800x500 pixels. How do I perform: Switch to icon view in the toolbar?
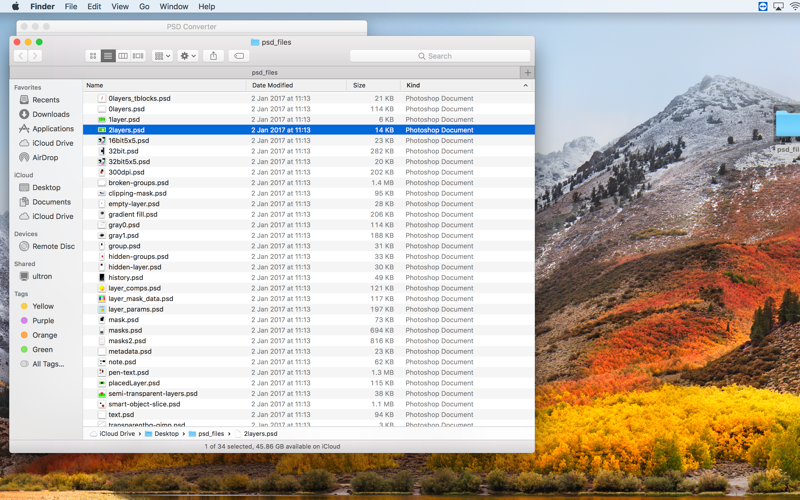pos(93,56)
